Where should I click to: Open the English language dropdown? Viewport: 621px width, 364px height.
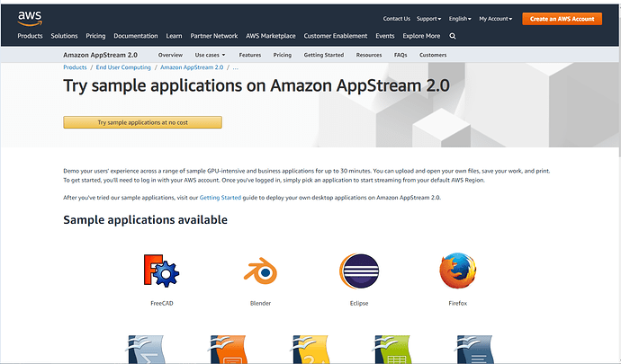pos(460,19)
